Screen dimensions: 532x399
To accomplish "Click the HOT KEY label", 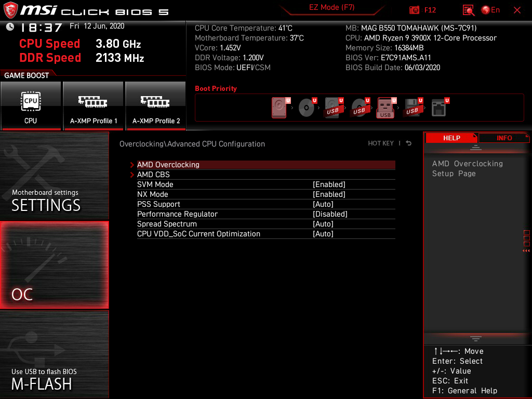I will pyautogui.click(x=381, y=143).
